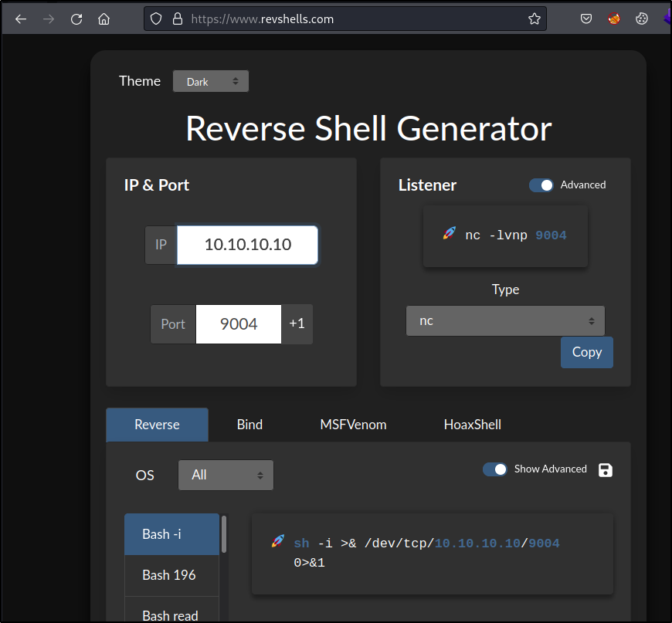Viewport: 672px width, 623px height.
Task: Click the IP label beside the address field
Action: click(161, 245)
